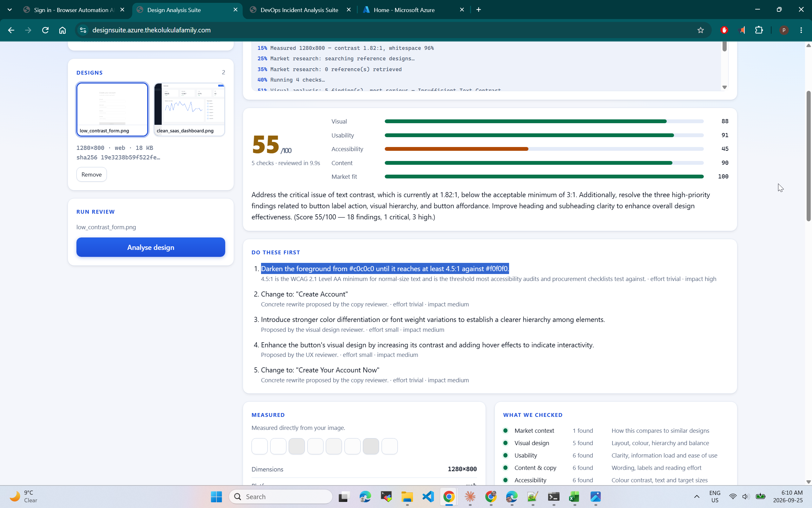Remove the selected design
The image size is (812, 508).
point(92,174)
